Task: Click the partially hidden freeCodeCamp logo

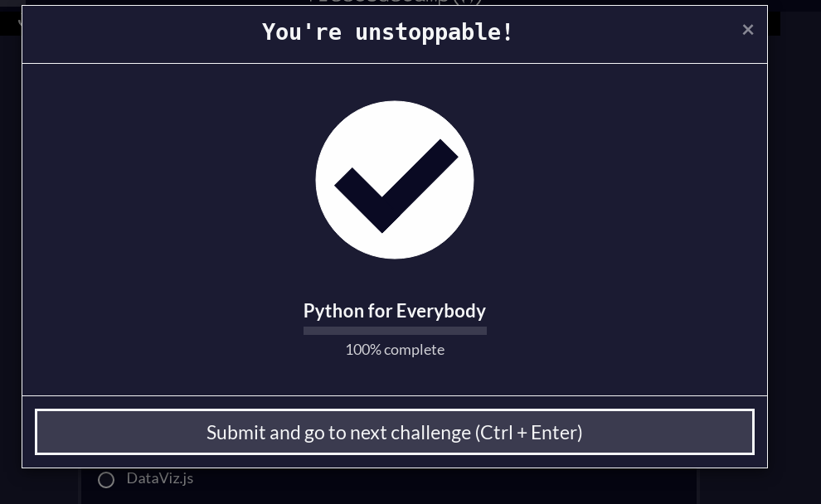Action: point(396,2)
